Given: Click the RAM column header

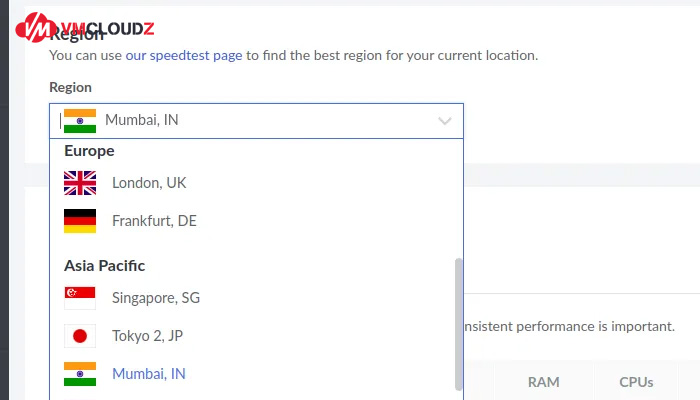Looking at the screenshot, I should [x=543, y=382].
